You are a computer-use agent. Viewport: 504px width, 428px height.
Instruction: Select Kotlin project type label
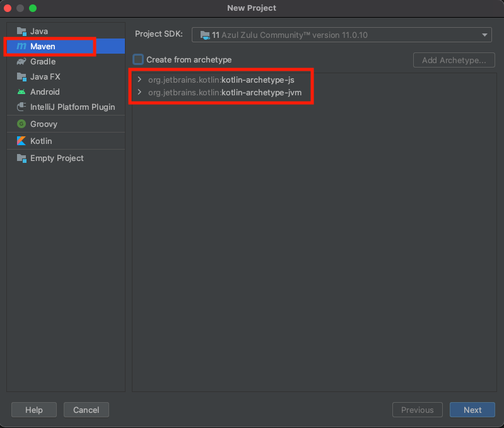tap(41, 141)
